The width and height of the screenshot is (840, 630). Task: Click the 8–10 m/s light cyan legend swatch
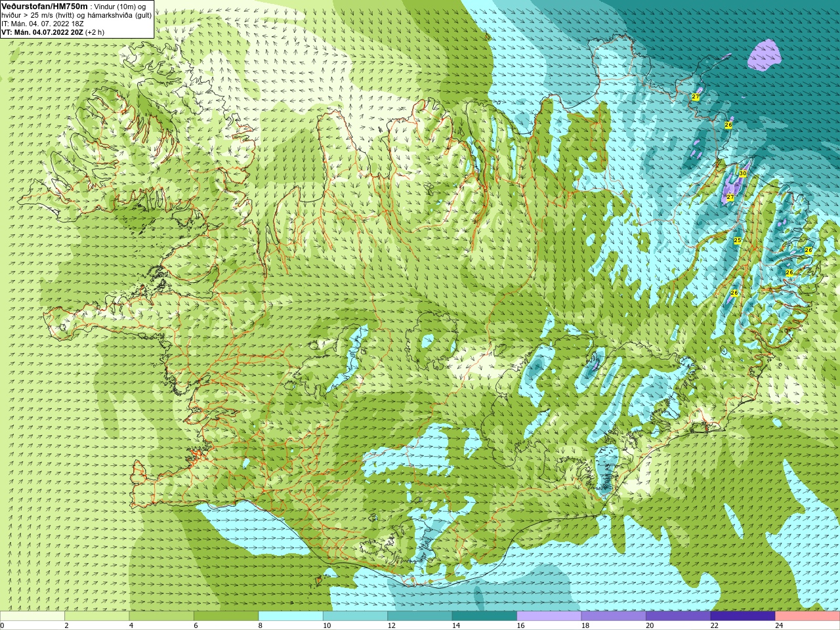291,616
